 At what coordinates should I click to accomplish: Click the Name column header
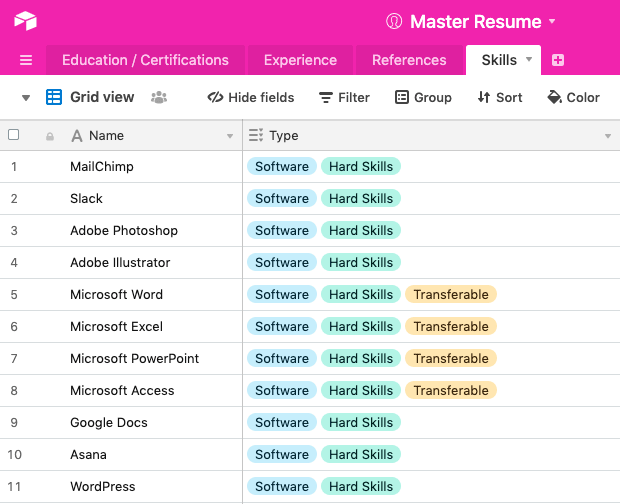click(x=152, y=136)
